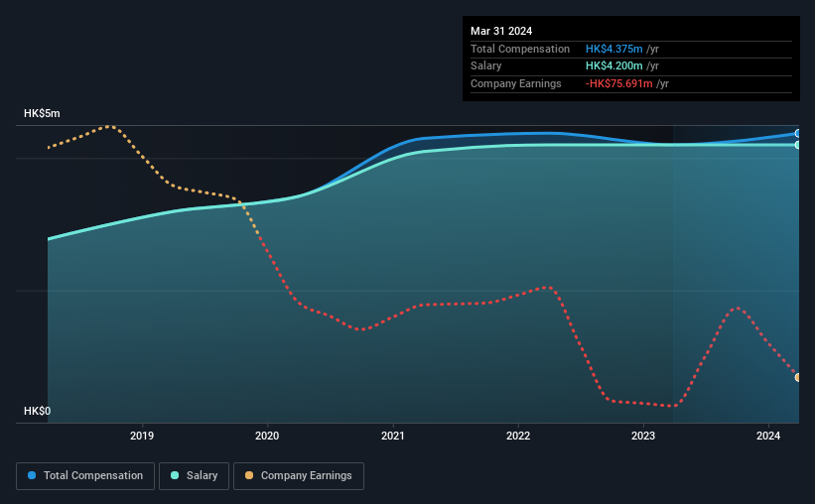
Task: Select the 2022 x-axis label
Action: point(518,436)
